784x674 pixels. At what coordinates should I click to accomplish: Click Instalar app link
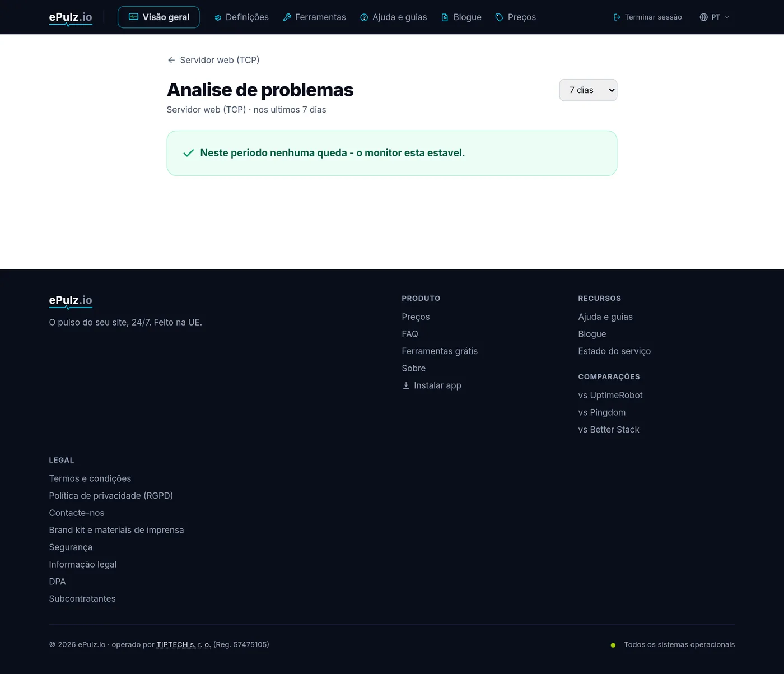coord(432,385)
